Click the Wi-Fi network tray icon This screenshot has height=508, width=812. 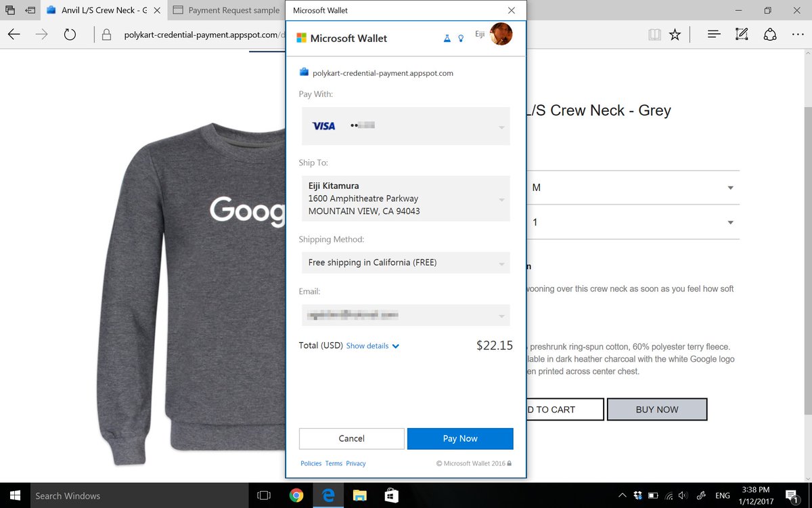670,495
